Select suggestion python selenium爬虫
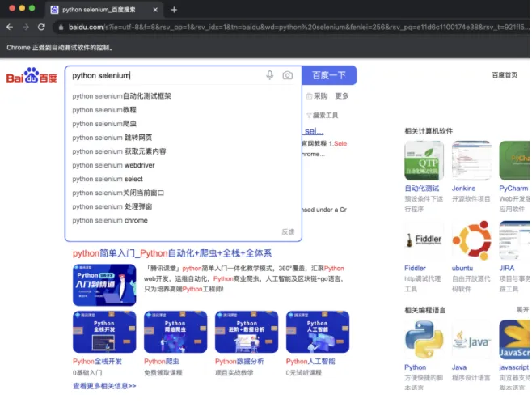 (x=104, y=124)
